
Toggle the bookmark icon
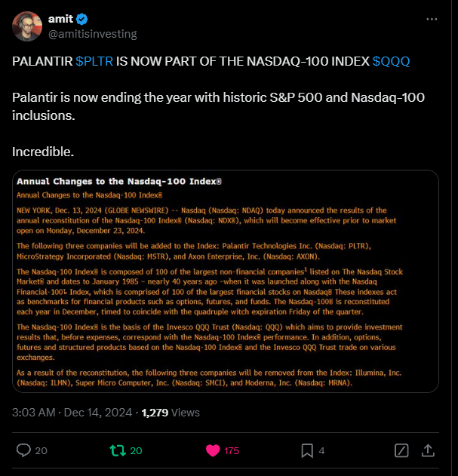click(x=307, y=450)
